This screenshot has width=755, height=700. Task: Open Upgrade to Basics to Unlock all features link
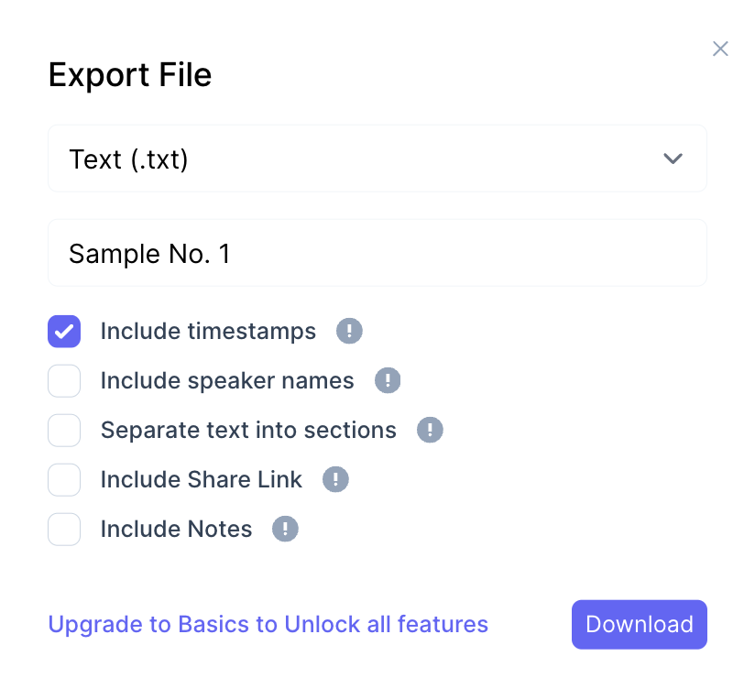(x=268, y=625)
